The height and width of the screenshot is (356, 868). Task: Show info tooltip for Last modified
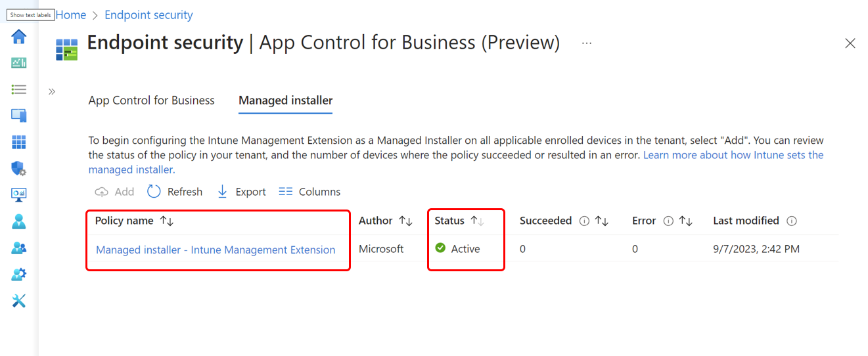(x=792, y=221)
